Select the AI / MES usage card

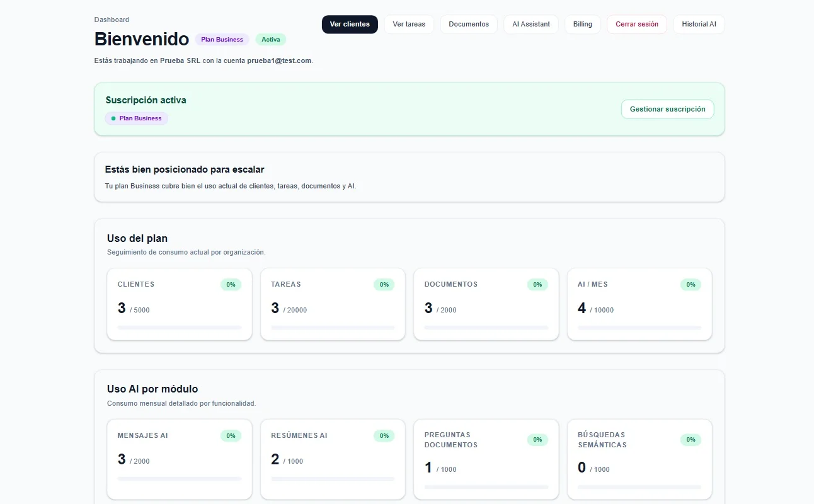639,304
